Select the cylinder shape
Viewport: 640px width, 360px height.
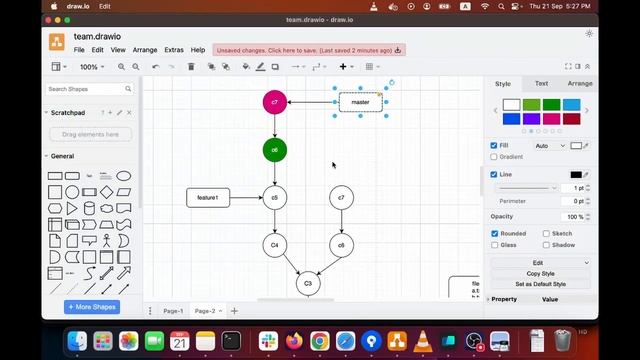[x=89, y=208]
